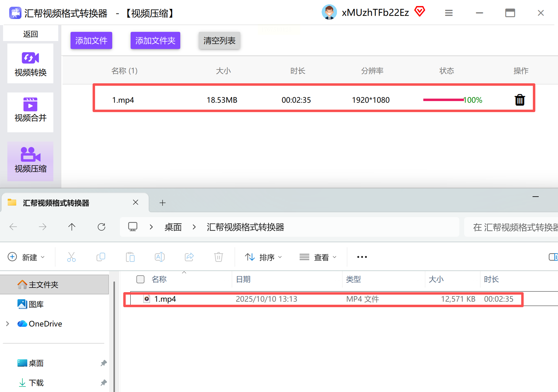Click the 清空列表 button
This screenshot has height=392, width=558.
coord(220,40)
